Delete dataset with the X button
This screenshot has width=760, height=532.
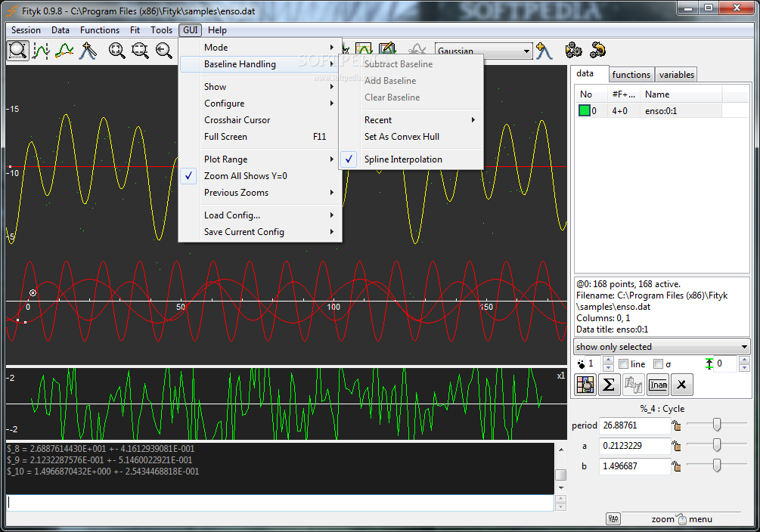(x=681, y=385)
